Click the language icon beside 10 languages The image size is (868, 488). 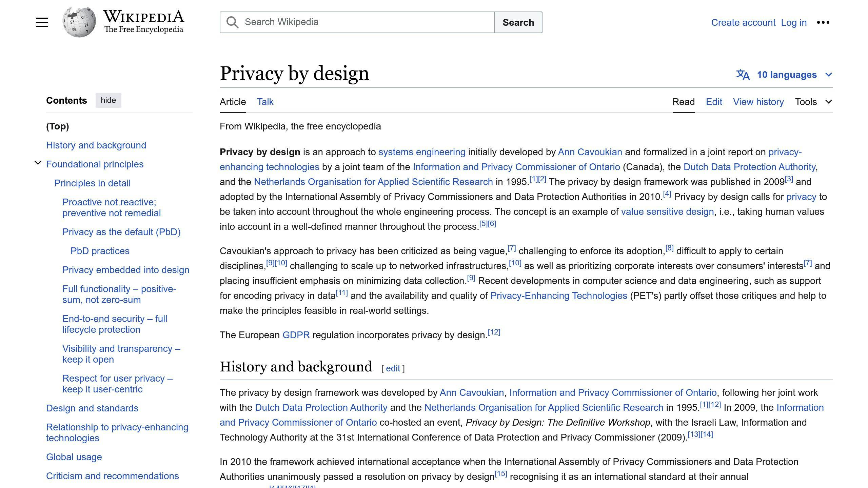click(x=743, y=75)
